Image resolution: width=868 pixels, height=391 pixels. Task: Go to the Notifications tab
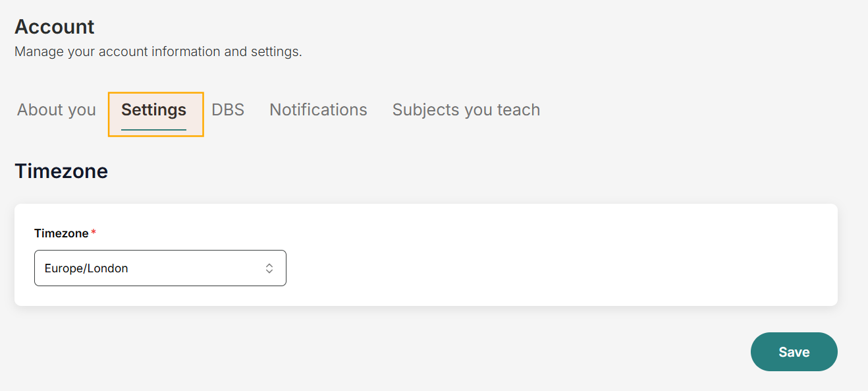click(x=318, y=110)
